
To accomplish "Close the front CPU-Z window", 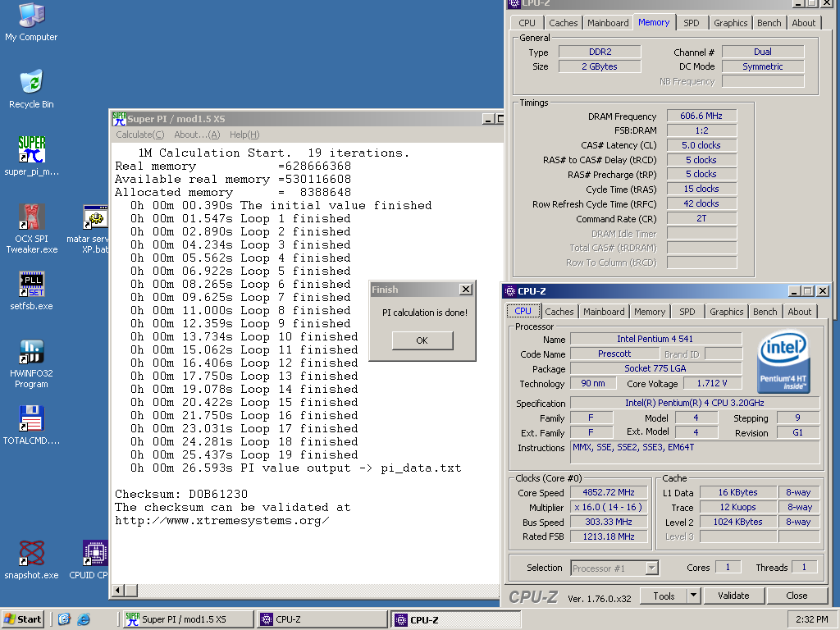I will pyautogui.click(x=823, y=291).
